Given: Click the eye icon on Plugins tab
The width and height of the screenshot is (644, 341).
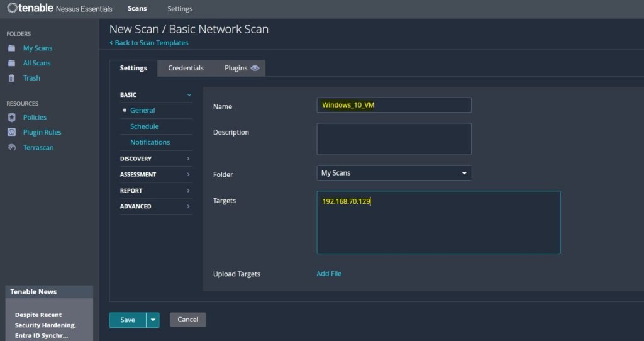Looking at the screenshot, I should coord(255,68).
